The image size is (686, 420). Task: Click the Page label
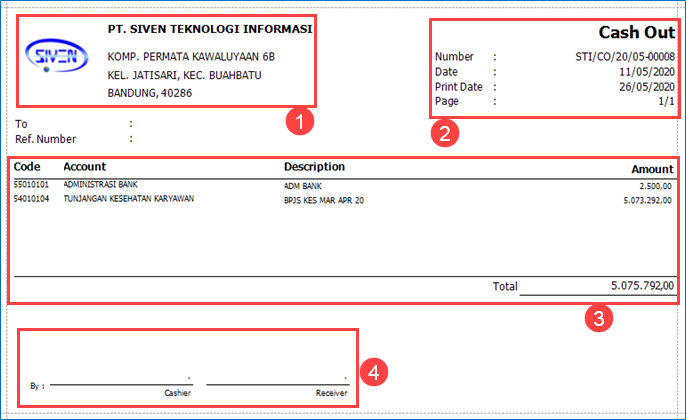click(447, 101)
